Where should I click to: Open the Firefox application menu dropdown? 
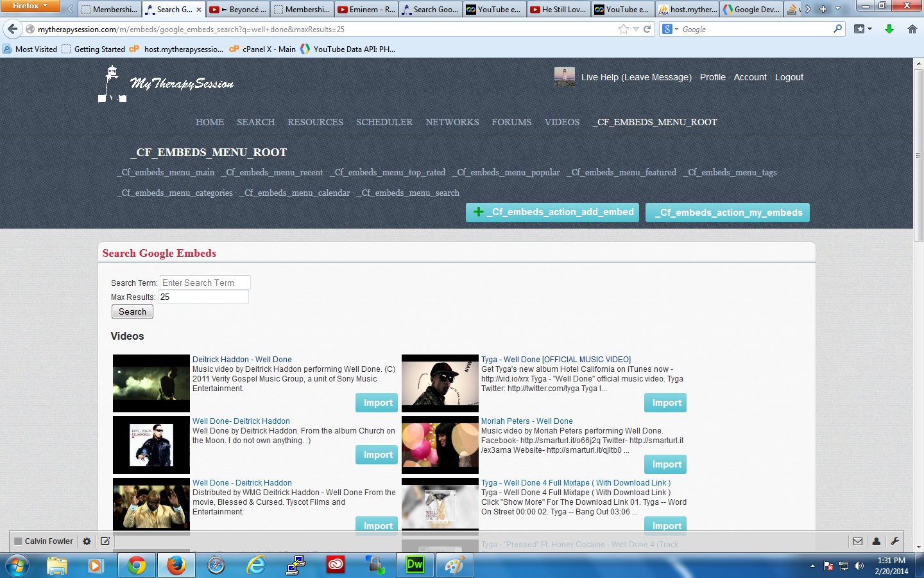(30, 6)
